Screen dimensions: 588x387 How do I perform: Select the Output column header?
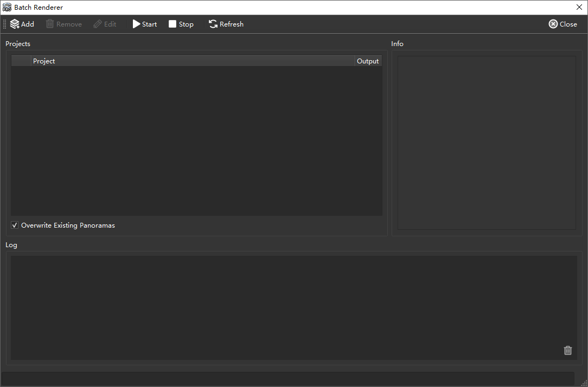368,61
